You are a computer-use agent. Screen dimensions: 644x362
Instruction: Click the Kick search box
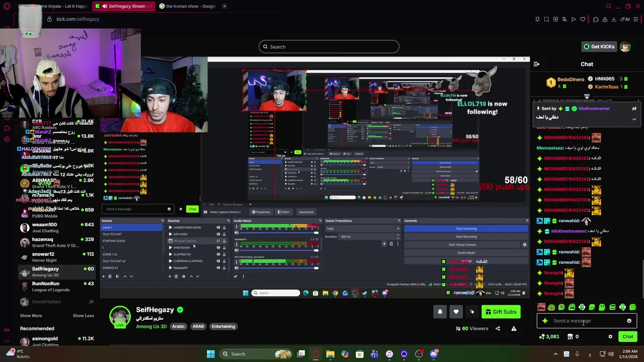[329, 47]
